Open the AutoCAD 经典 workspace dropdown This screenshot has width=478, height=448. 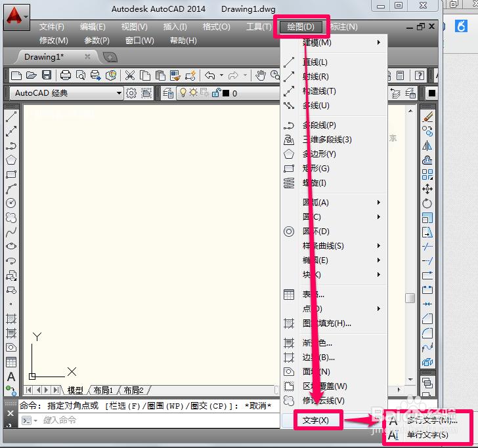coord(66,93)
